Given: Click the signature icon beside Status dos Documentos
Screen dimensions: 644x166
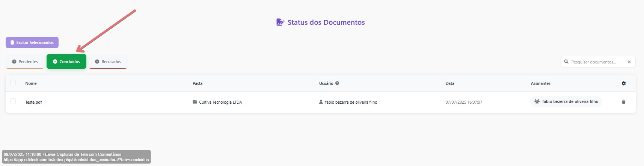Looking at the screenshot, I should (x=280, y=22).
